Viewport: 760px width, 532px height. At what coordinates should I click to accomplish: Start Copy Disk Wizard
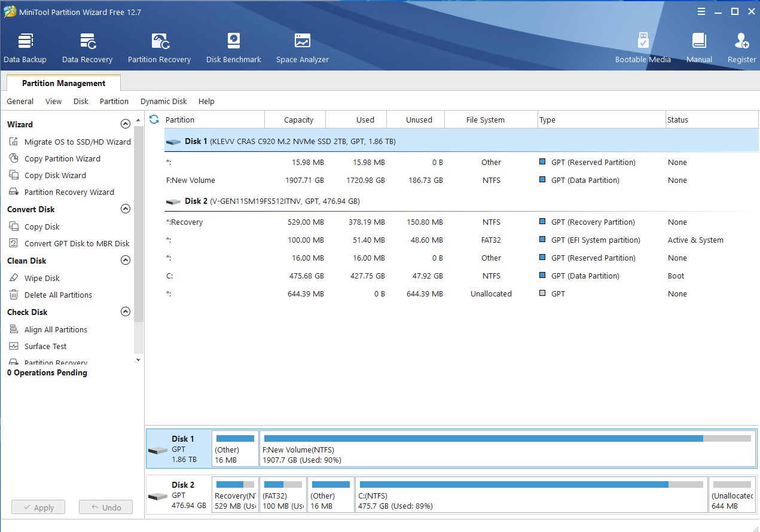(48, 175)
